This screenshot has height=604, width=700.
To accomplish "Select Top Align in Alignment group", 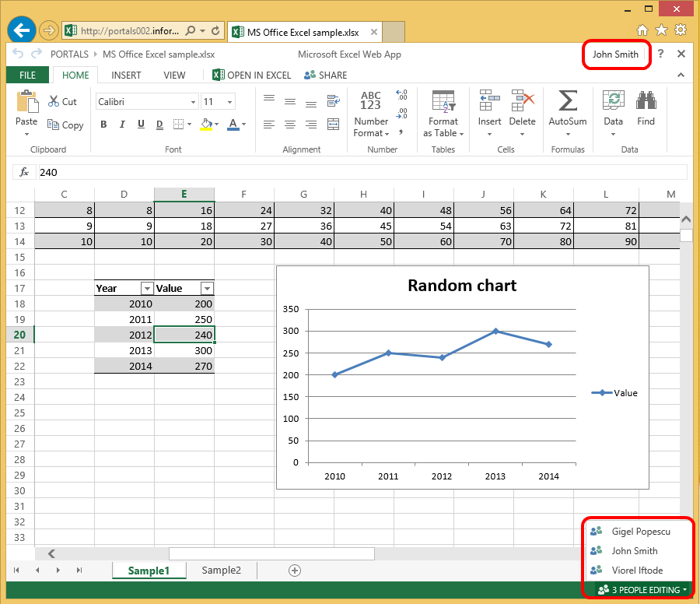I will pos(269,98).
